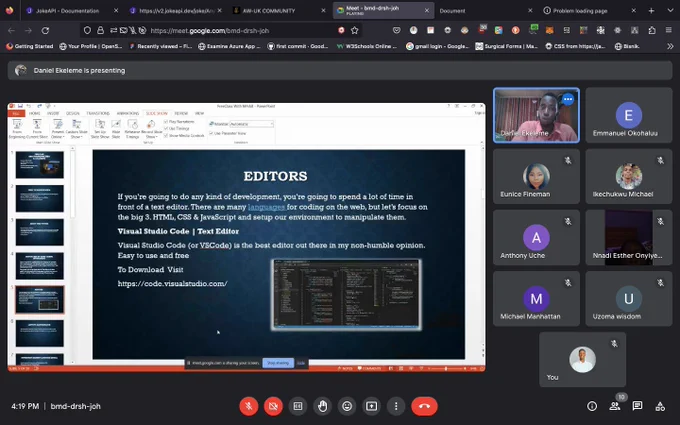Open Pocket save icon in toolbar
Image resolution: width=680 pixels, height=425 pixels.
click(x=396, y=30)
